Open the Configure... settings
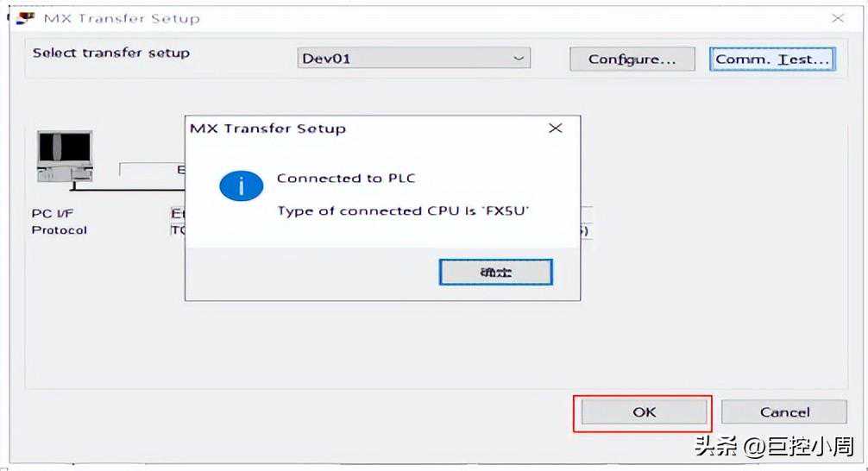This screenshot has height=471, width=868. (x=632, y=60)
